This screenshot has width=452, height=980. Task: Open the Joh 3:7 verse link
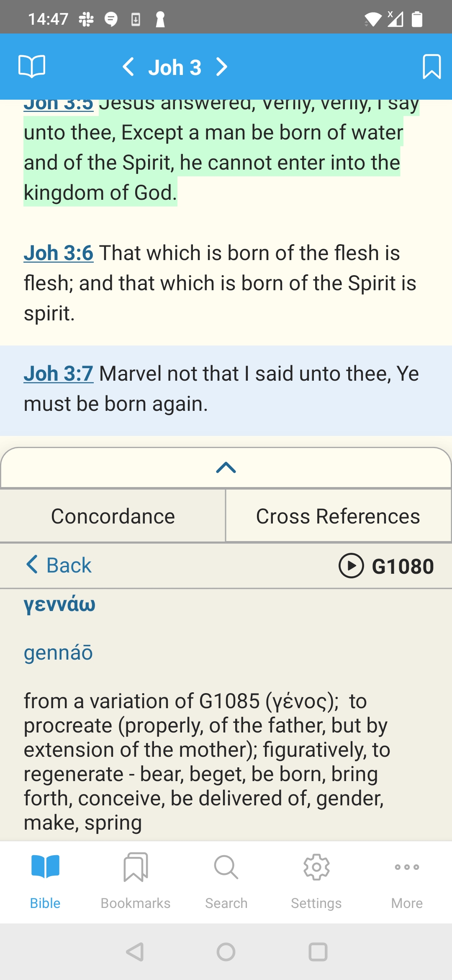tap(59, 374)
